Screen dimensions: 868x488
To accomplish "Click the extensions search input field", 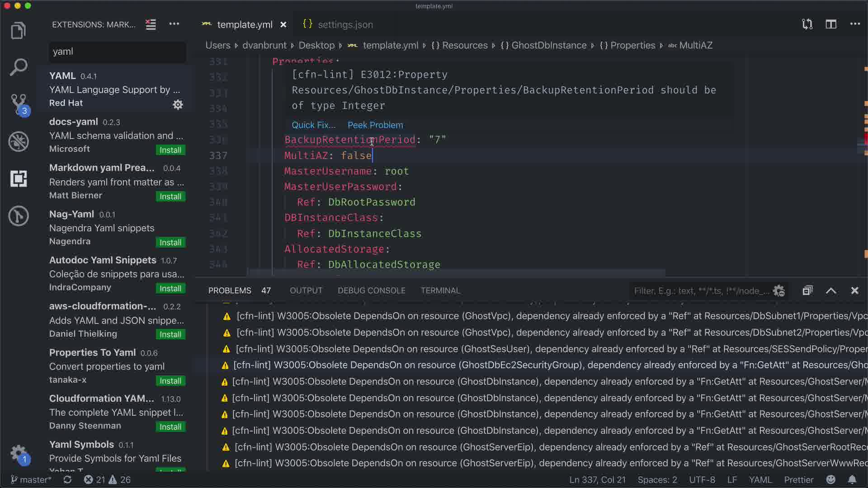I will pos(117,52).
